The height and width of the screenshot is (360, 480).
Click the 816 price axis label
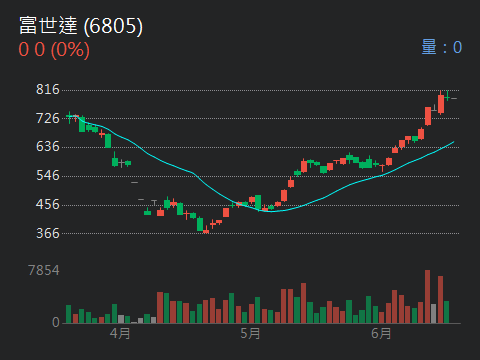tap(48, 89)
